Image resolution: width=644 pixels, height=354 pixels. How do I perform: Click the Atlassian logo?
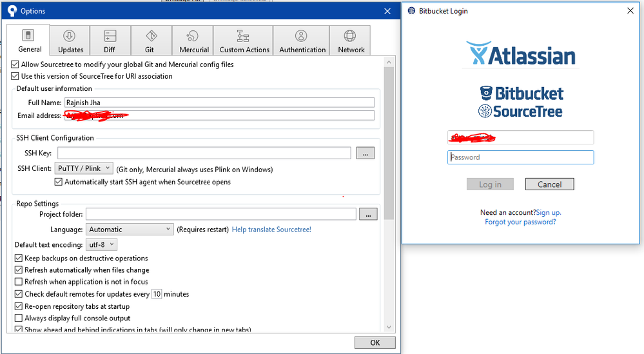tap(521, 54)
